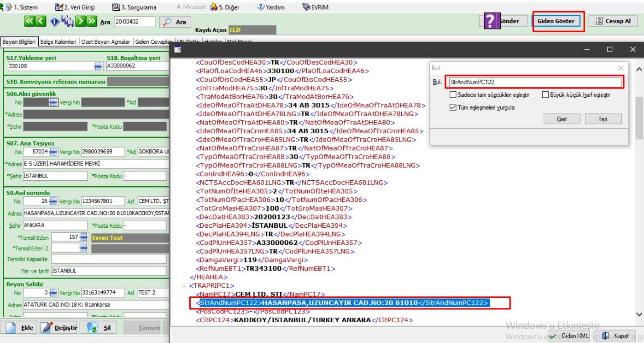Click the Değiştir pencil button
The width and height of the screenshot is (644, 343).
[59, 328]
